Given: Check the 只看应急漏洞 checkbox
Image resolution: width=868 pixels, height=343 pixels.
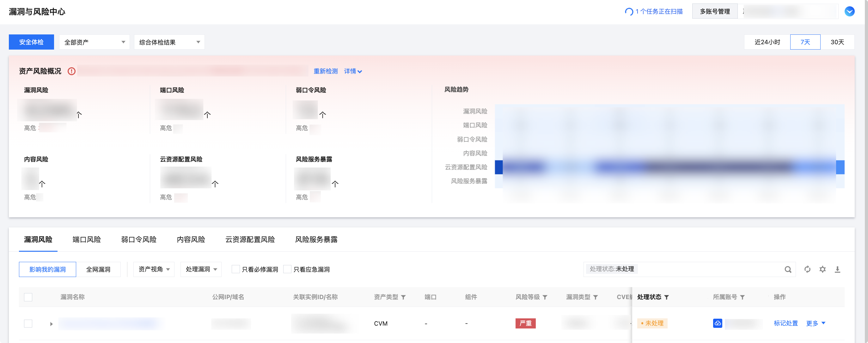Looking at the screenshot, I should pyautogui.click(x=287, y=269).
